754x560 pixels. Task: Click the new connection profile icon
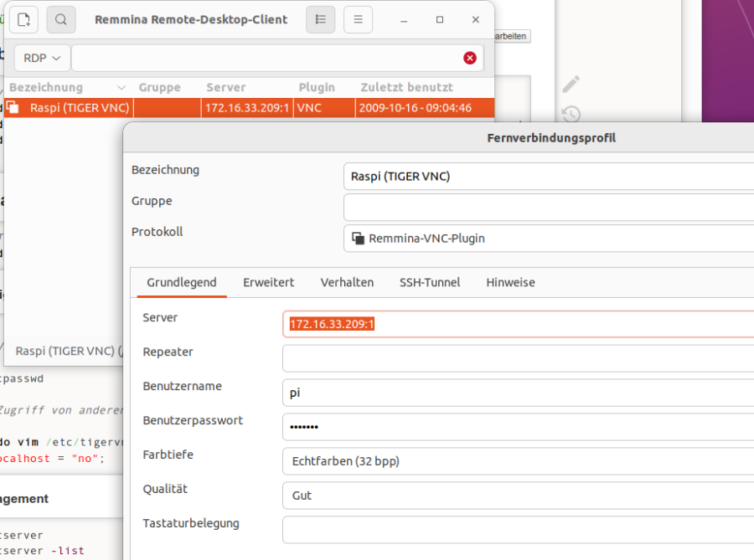(x=24, y=19)
